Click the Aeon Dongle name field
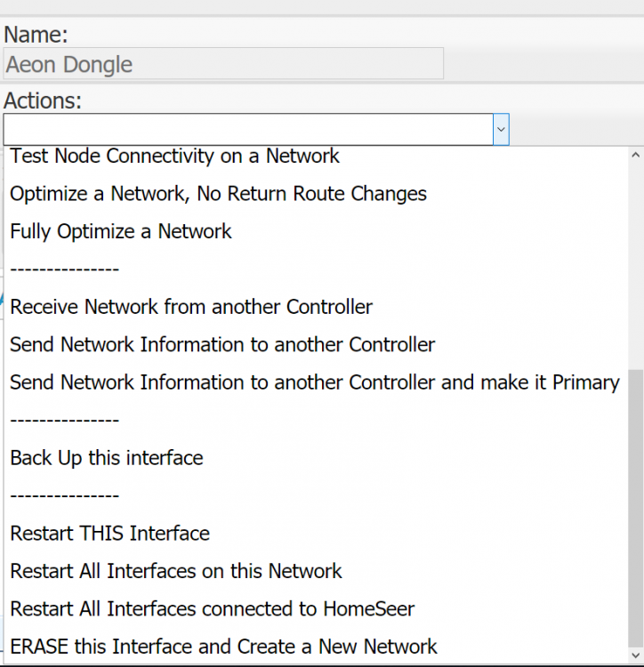 222,65
